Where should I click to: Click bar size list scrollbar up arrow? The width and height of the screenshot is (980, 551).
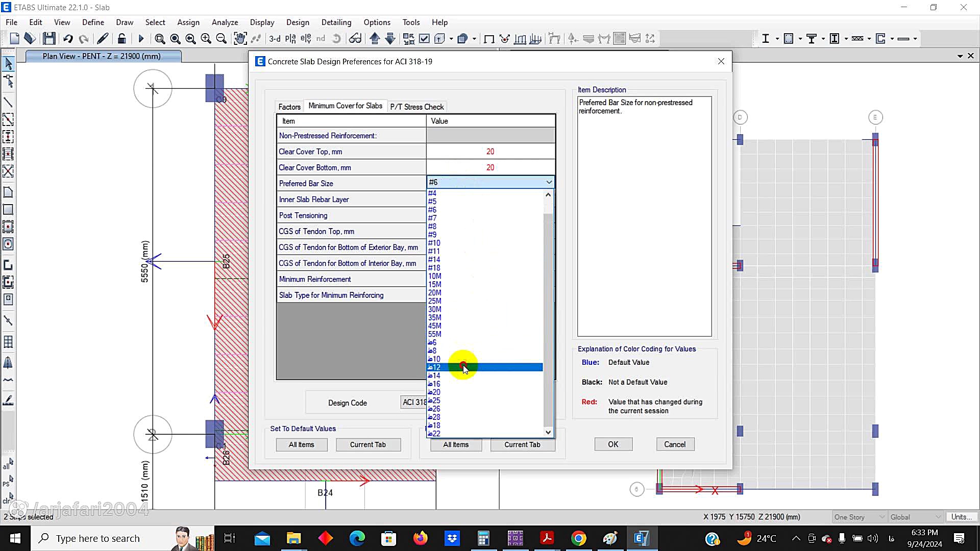pyautogui.click(x=548, y=194)
